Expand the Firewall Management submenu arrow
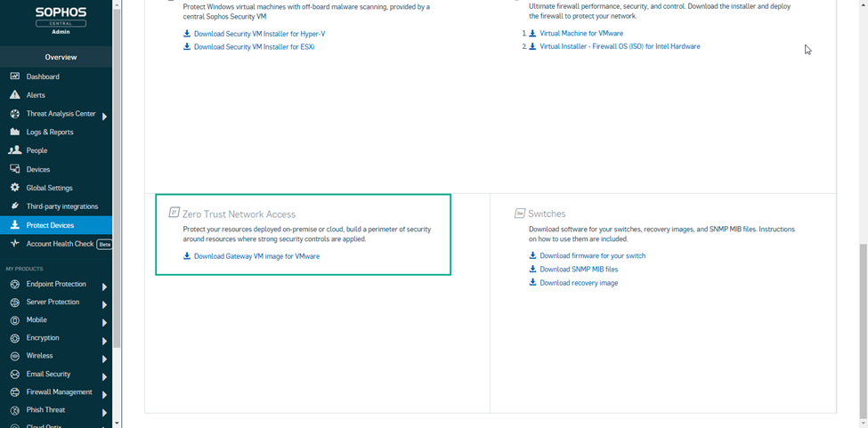The height and width of the screenshot is (428, 868). pos(104,395)
